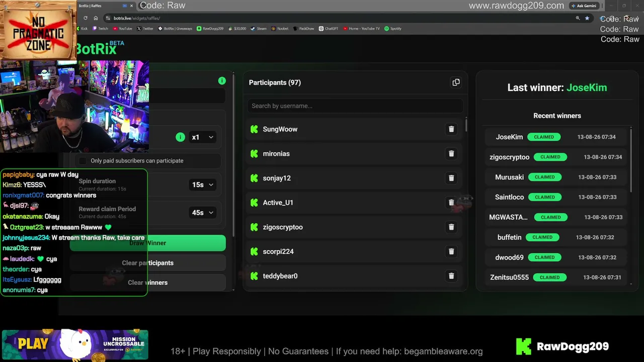The width and height of the screenshot is (644, 362).
Task: Click the CLAIMED badge for Murusaki
Action: 545,177
